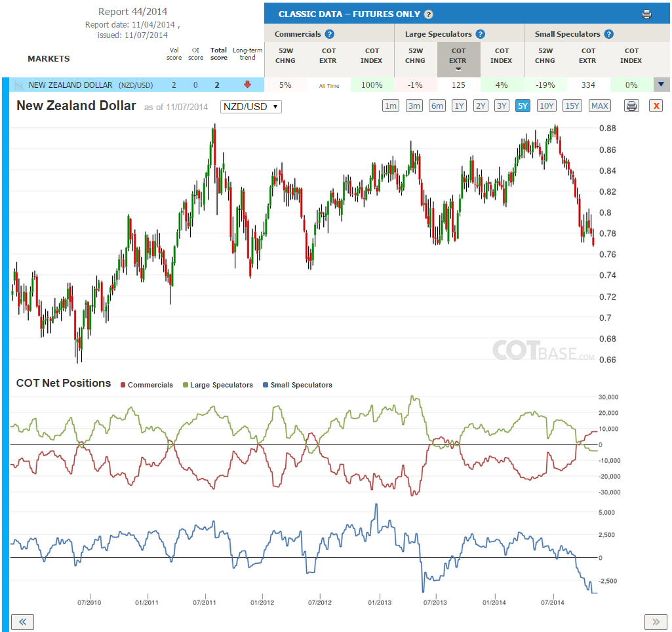
Task: Go to previous market with the double-left arrow
Action: point(23,622)
